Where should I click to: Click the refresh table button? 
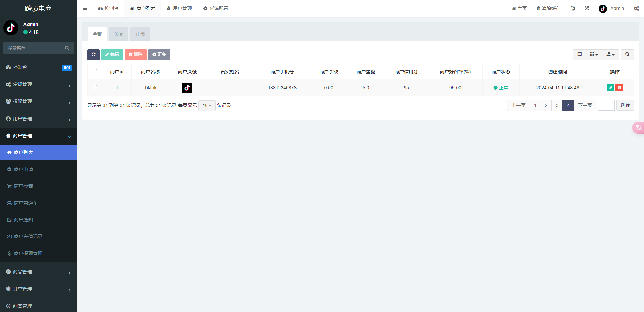pos(93,55)
